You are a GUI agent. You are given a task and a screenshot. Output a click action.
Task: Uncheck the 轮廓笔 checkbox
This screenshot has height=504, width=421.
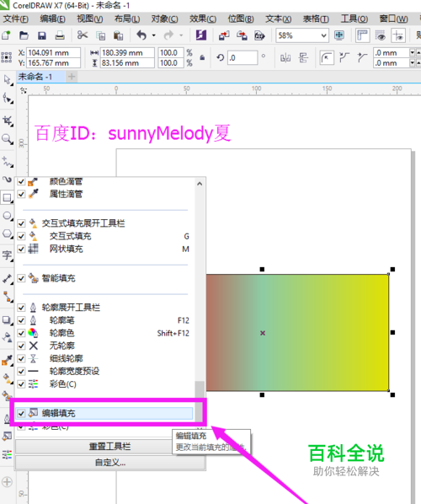pos(21,320)
